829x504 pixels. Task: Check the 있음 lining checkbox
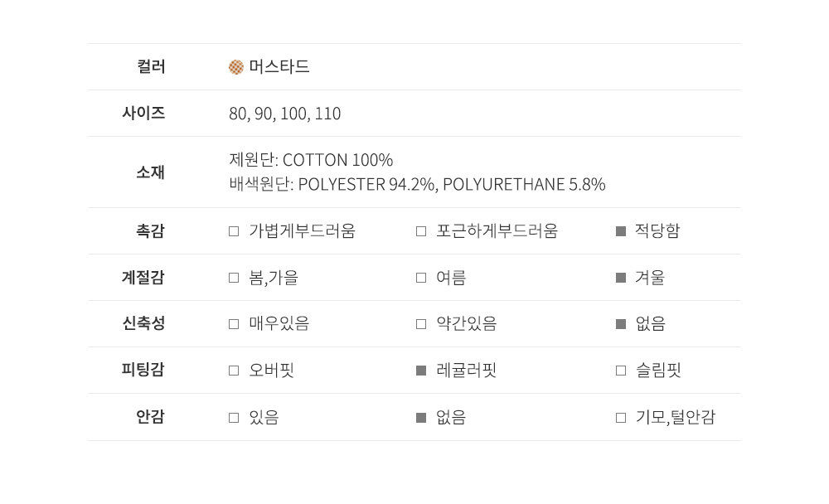[x=234, y=418]
